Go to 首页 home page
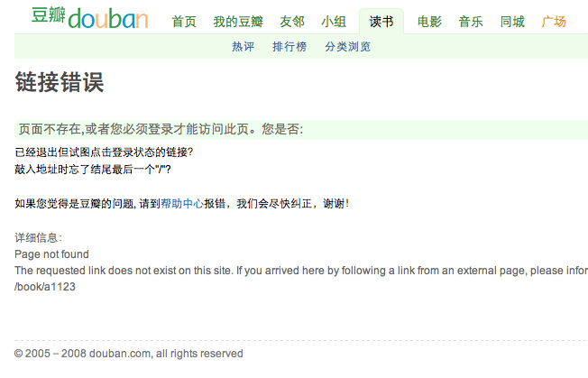The image size is (588, 378). (x=184, y=22)
